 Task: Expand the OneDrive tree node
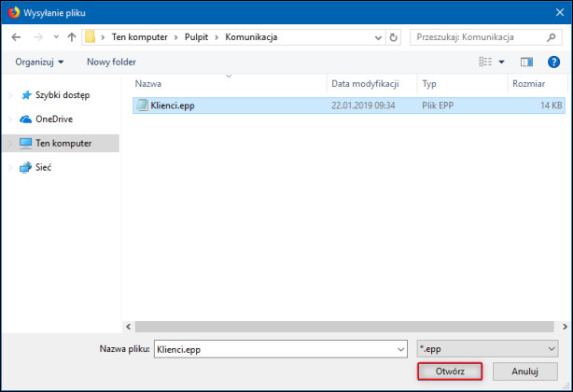10,119
